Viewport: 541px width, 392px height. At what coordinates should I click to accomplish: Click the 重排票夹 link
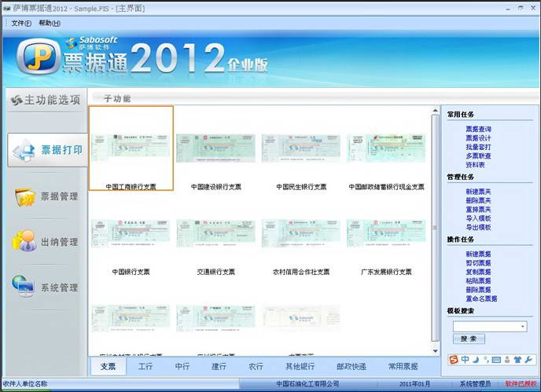478,209
